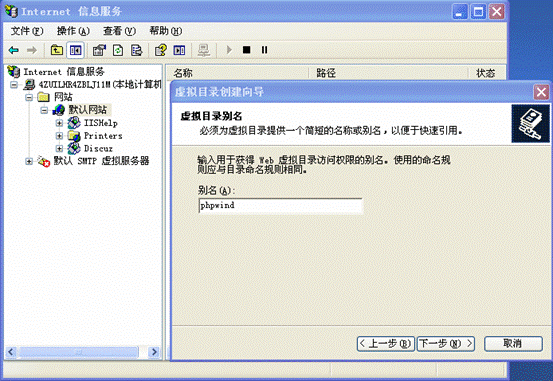Select the Discuz virtual directory
Screen dimensions: 553x381
point(98,148)
